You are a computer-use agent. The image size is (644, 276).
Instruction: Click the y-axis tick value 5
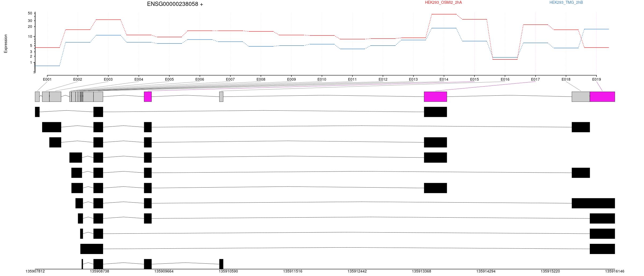[31, 46]
